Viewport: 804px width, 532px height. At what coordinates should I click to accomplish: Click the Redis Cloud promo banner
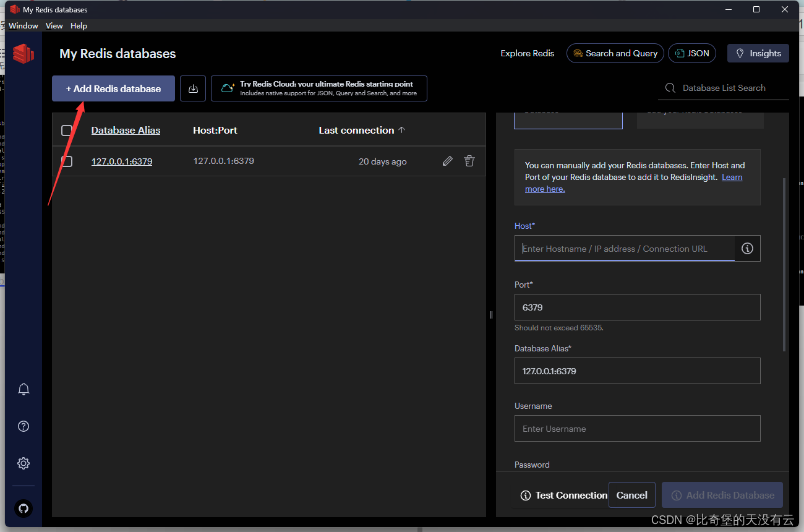(x=319, y=88)
